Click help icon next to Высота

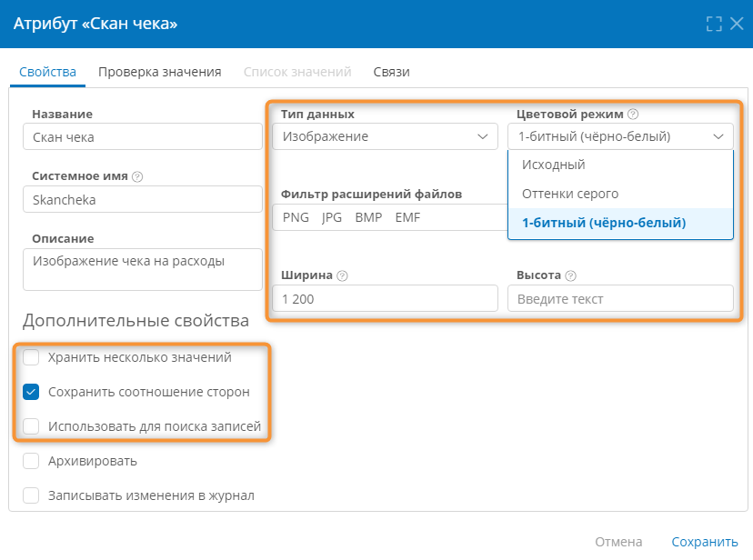point(571,275)
